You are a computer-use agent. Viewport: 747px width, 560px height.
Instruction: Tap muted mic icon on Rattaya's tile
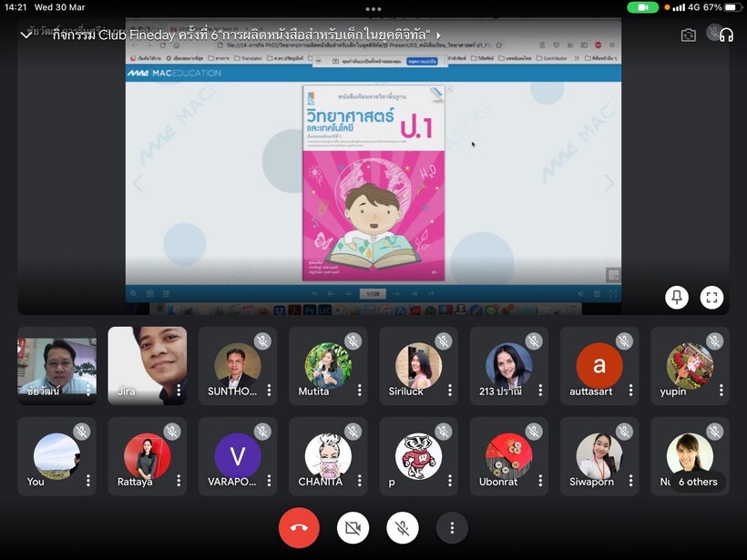(172, 432)
